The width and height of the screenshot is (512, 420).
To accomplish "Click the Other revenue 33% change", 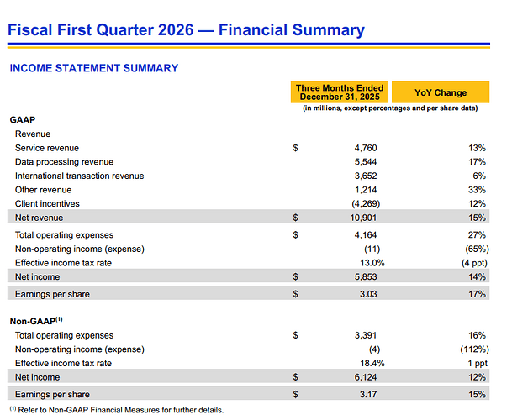I will [x=477, y=190].
